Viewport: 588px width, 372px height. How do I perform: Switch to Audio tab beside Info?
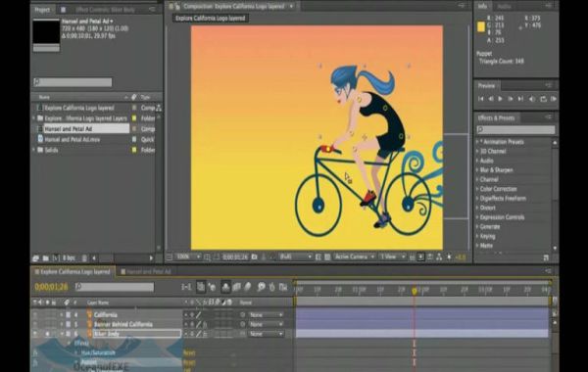tap(505, 7)
